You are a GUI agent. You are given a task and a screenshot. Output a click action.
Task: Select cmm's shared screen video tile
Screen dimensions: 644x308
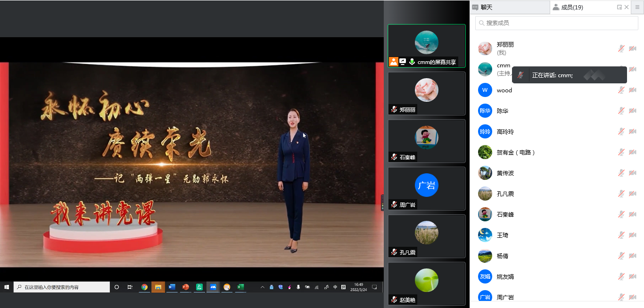pos(426,45)
